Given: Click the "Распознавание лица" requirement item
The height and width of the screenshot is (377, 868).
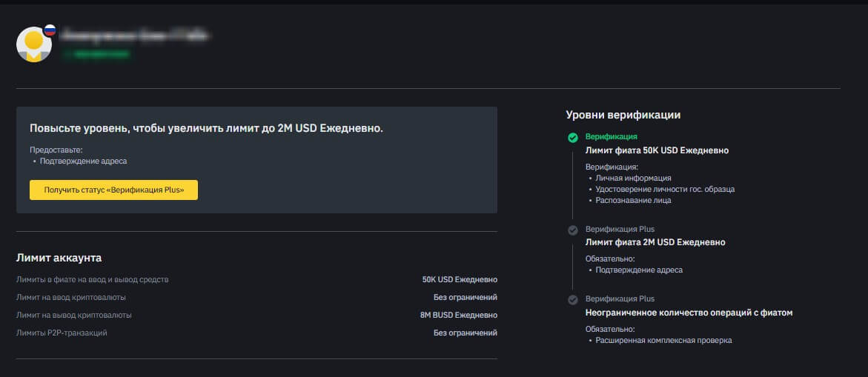Looking at the screenshot, I should point(634,201).
